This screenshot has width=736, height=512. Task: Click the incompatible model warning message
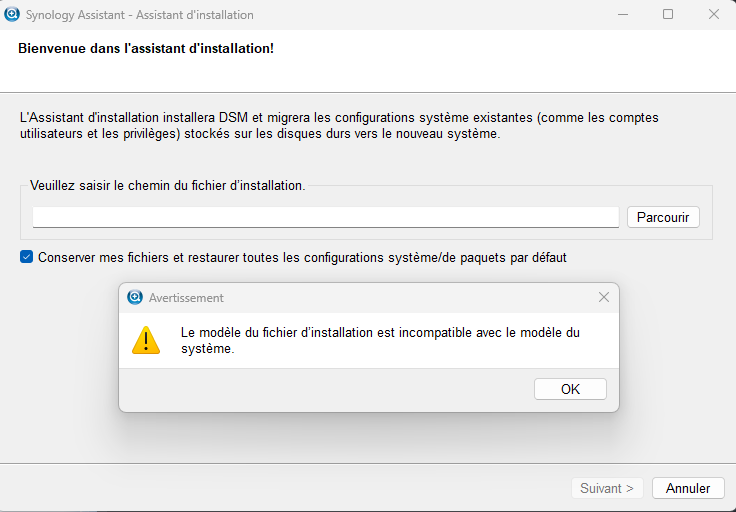380,340
